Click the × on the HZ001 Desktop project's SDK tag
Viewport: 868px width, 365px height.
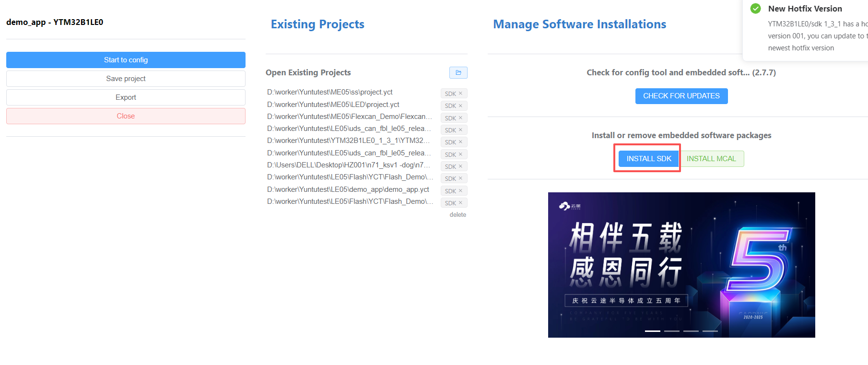(x=460, y=166)
